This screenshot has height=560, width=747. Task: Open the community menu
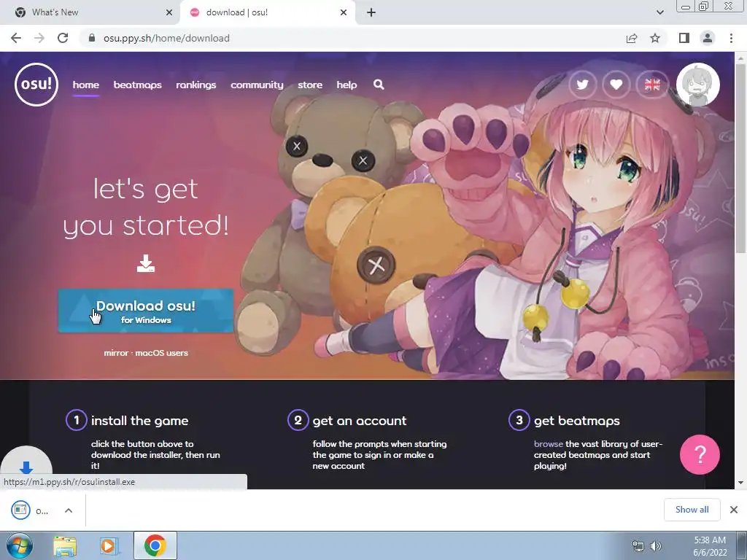point(257,85)
